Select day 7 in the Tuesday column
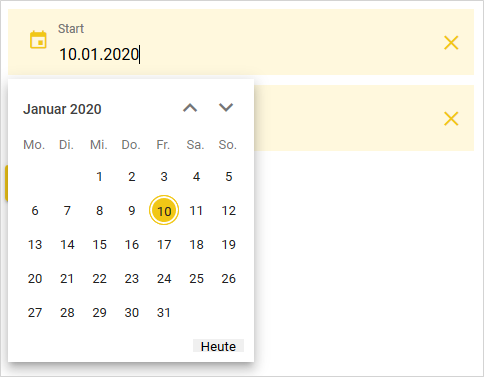 67,210
